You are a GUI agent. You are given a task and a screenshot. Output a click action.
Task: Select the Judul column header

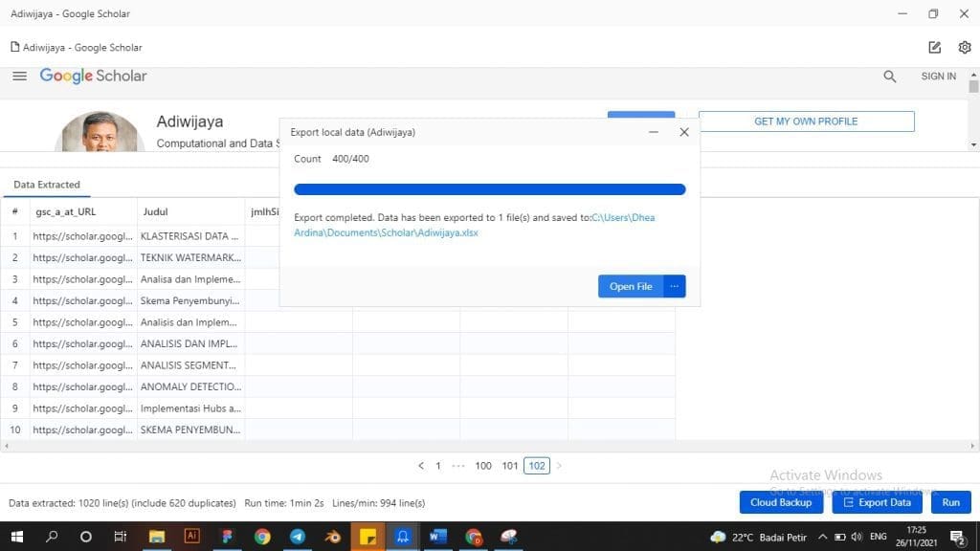click(190, 211)
